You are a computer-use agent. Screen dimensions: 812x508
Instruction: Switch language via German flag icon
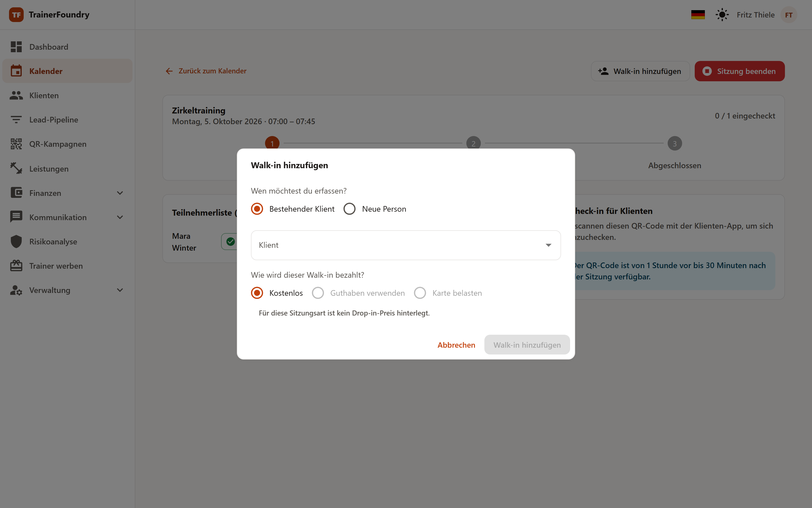tap(698, 15)
